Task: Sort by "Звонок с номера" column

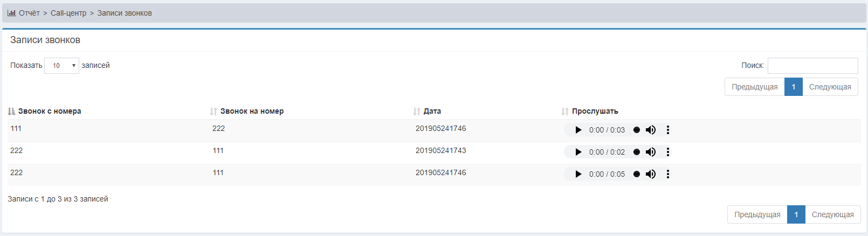Action: pos(49,111)
